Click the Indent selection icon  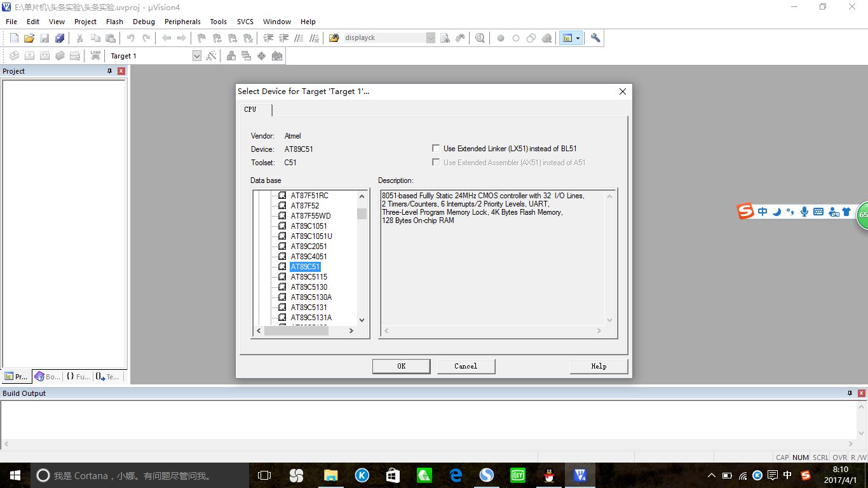(268, 38)
